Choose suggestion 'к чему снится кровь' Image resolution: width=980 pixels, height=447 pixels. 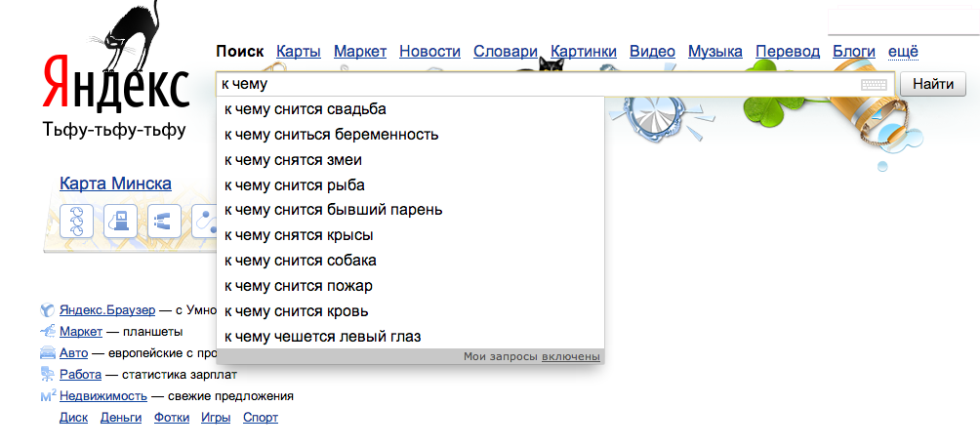(410, 311)
